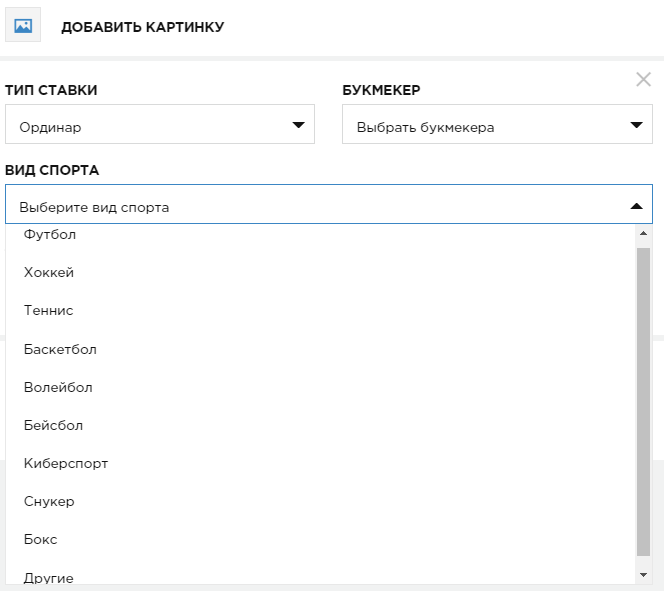Select Снукер option

pyautogui.click(x=321, y=501)
